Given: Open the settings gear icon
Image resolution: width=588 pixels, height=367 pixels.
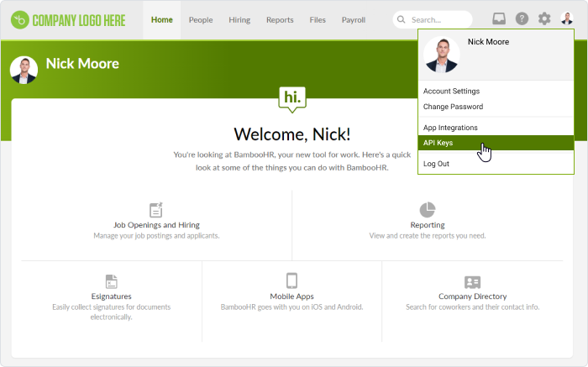Looking at the screenshot, I should [x=544, y=18].
